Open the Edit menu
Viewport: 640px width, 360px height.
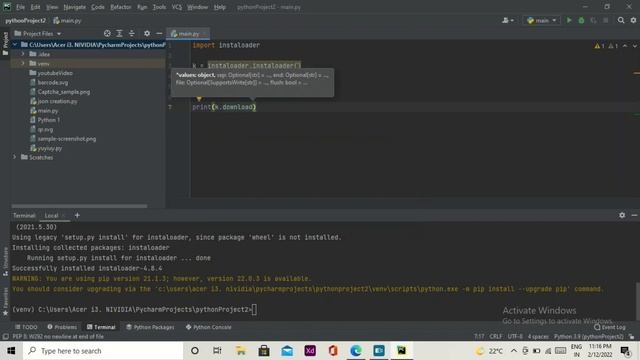tap(36, 7)
